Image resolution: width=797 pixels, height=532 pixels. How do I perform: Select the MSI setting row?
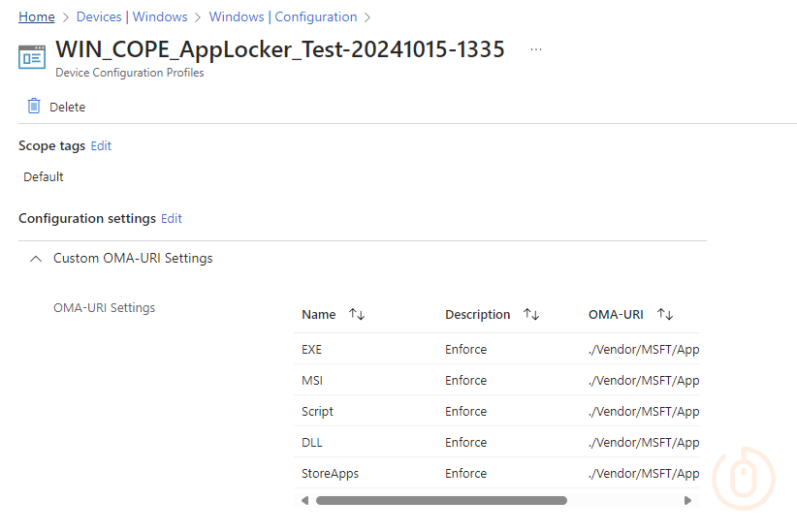pos(311,380)
